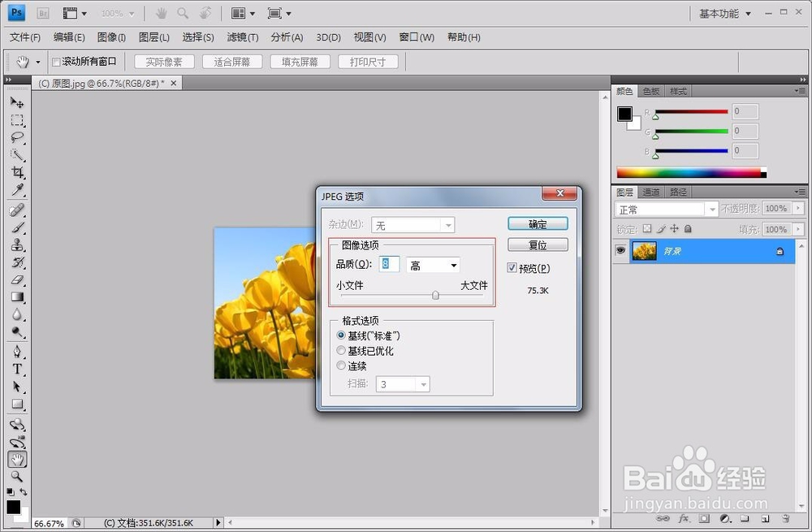Click the Add layer style icon
The image size is (812, 532).
(683, 518)
